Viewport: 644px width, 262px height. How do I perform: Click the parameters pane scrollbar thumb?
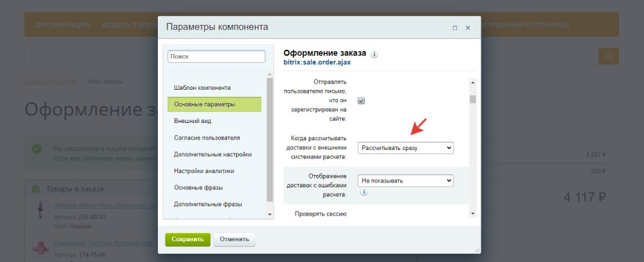click(473, 100)
